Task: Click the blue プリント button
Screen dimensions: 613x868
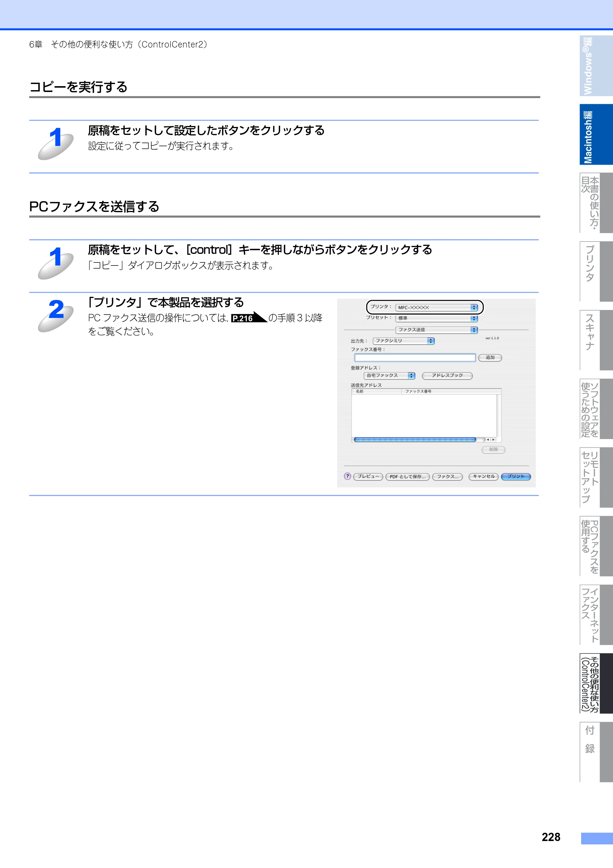Action: pos(516,477)
